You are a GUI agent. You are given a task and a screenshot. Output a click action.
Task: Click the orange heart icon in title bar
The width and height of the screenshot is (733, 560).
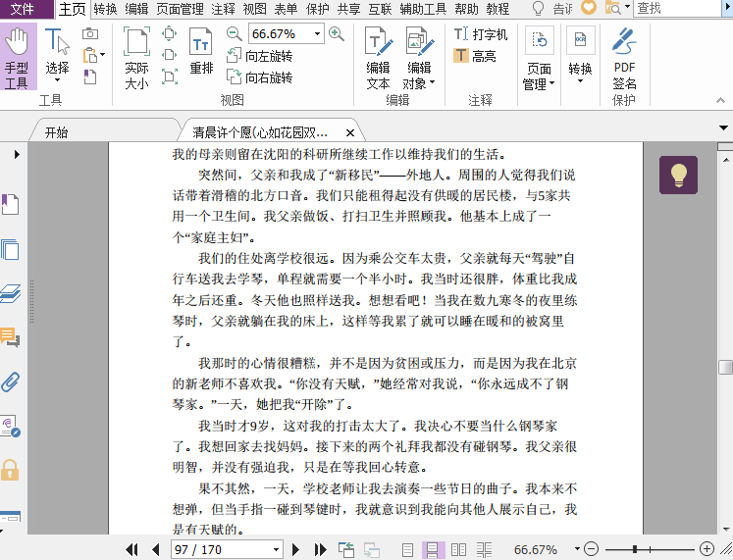589,8
